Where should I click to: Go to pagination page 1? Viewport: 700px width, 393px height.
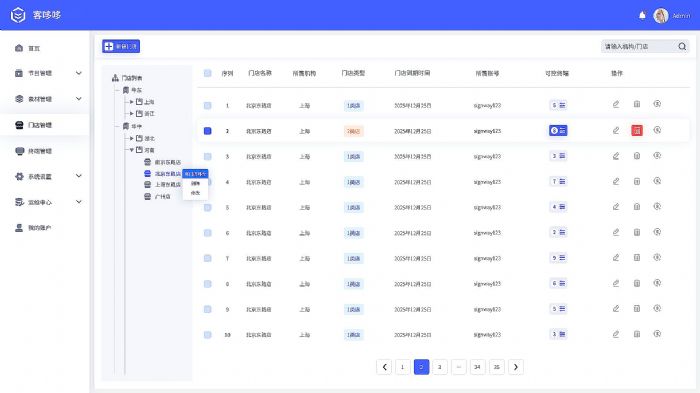coord(402,367)
